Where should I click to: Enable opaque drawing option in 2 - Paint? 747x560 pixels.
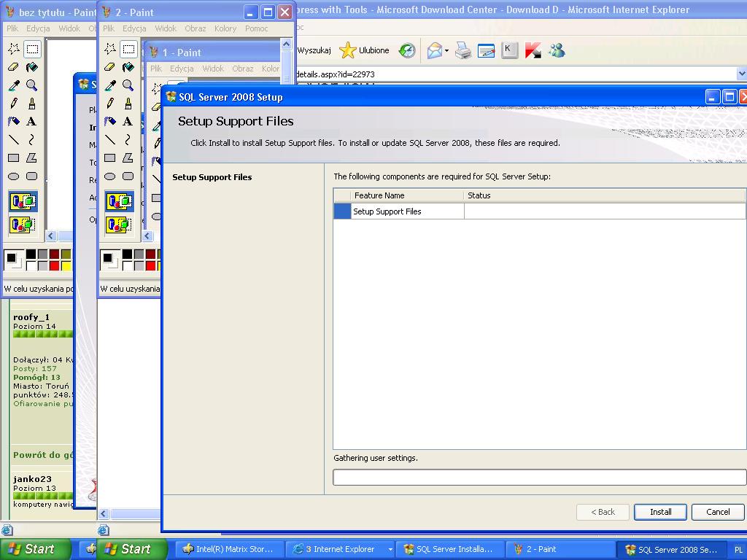click(119, 201)
